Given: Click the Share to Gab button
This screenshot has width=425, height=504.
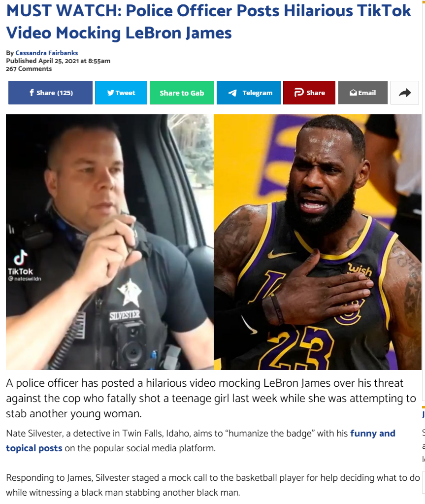Looking at the screenshot, I should [182, 93].
